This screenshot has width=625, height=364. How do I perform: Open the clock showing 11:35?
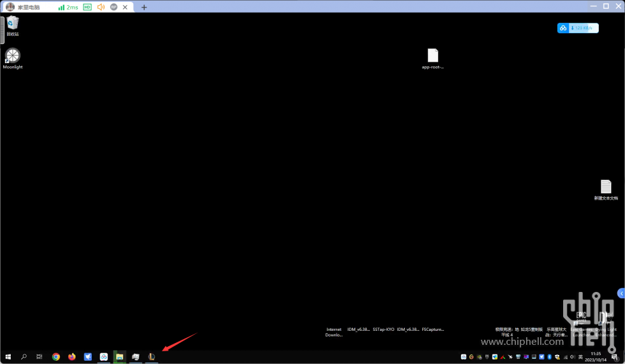(596, 357)
